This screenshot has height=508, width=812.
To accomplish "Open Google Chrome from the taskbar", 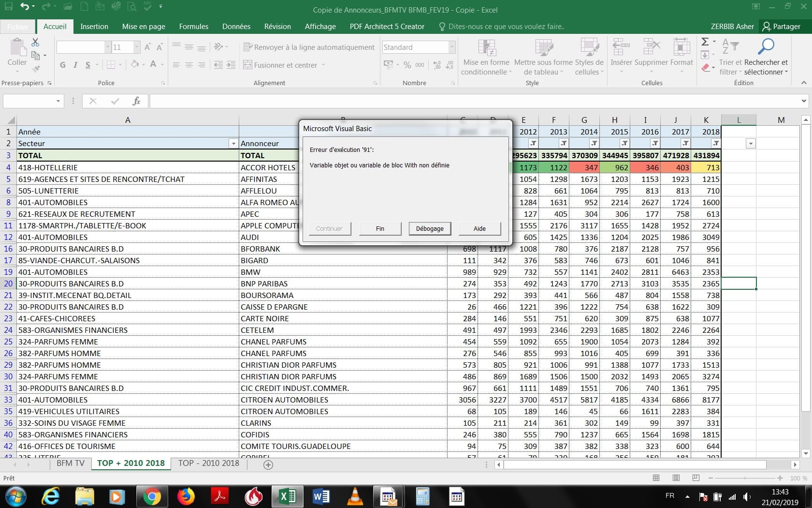I will coord(152,496).
